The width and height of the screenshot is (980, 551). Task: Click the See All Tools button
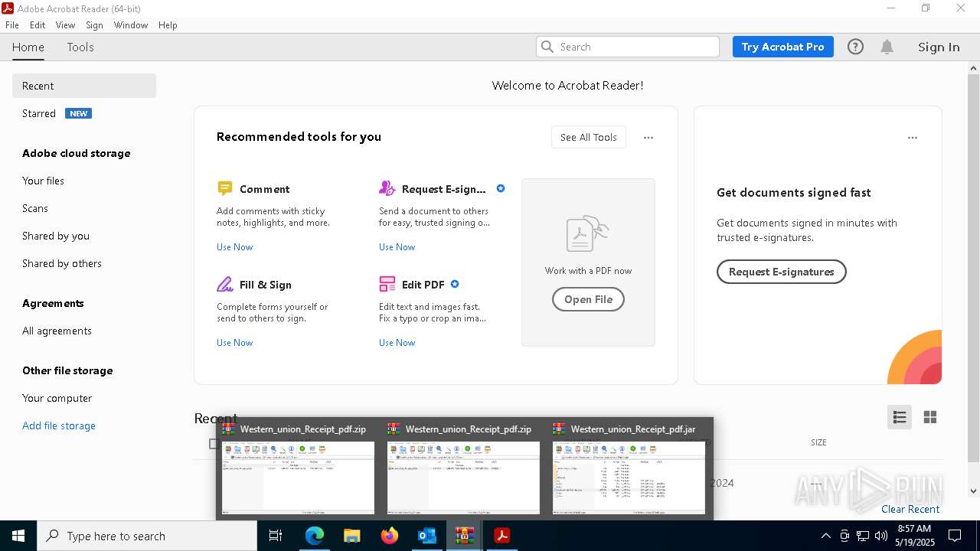[x=588, y=137]
